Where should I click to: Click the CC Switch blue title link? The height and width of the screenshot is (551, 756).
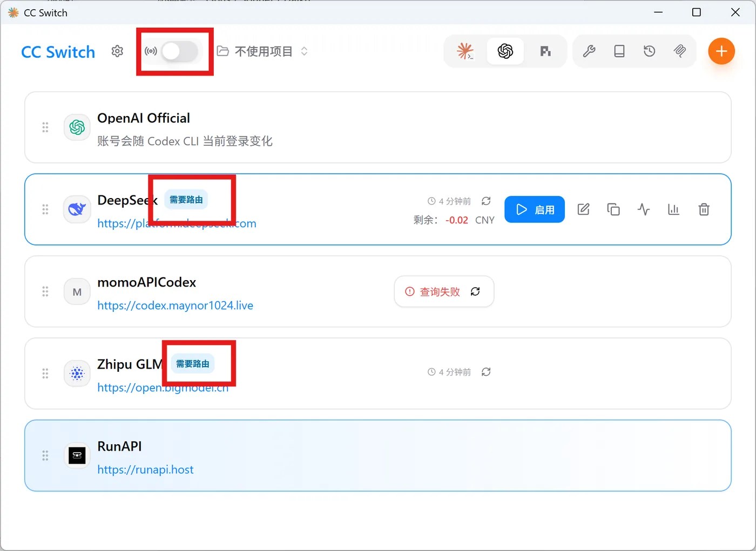pyautogui.click(x=58, y=52)
